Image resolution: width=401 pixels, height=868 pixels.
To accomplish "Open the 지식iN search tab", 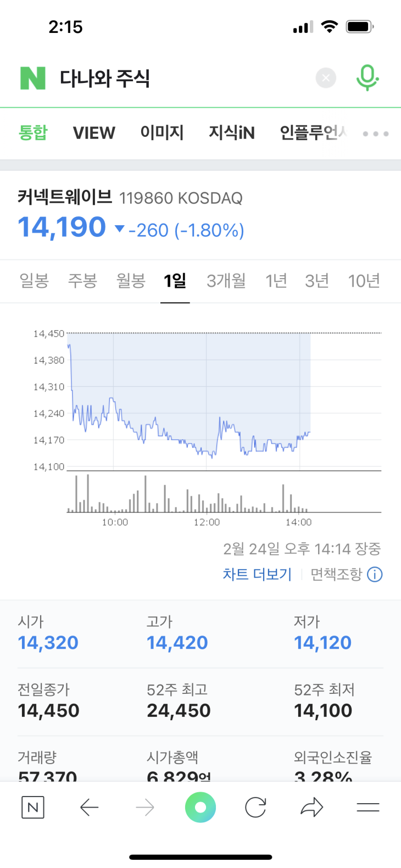I will coord(231,133).
